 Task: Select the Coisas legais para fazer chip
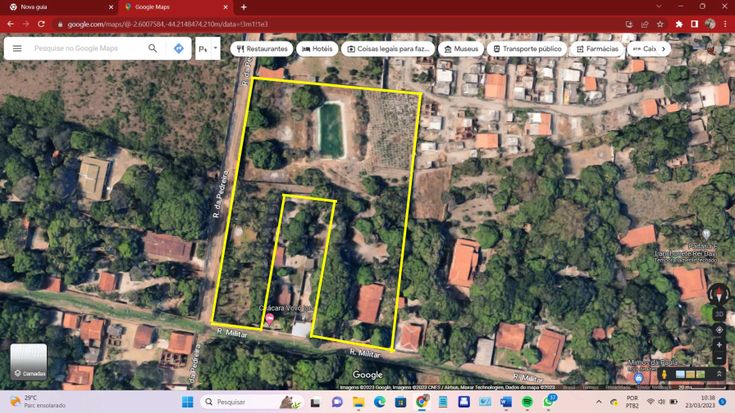[388, 49]
